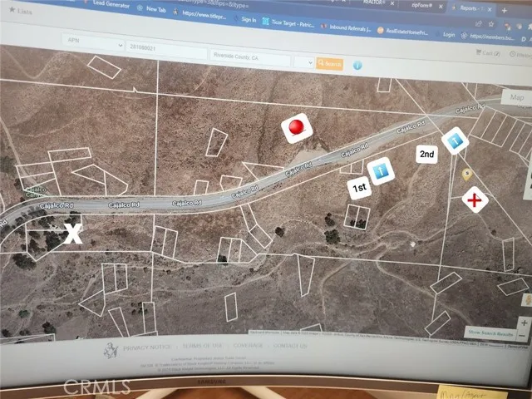The width and height of the screenshot is (532, 399).
Task: Click the yellow location pin on the map
Action: tap(467, 175)
